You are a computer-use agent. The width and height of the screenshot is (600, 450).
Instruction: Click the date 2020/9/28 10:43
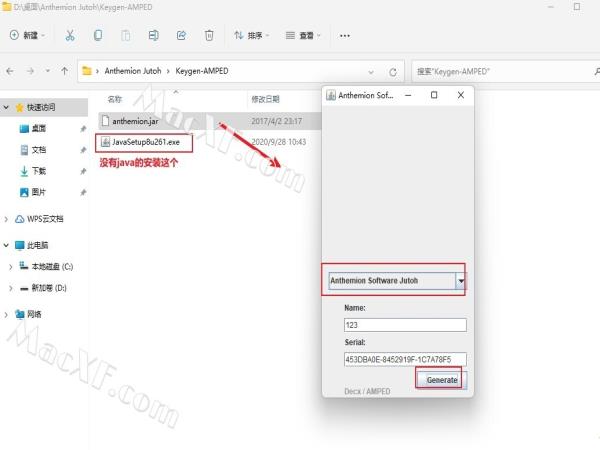click(279, 142)
